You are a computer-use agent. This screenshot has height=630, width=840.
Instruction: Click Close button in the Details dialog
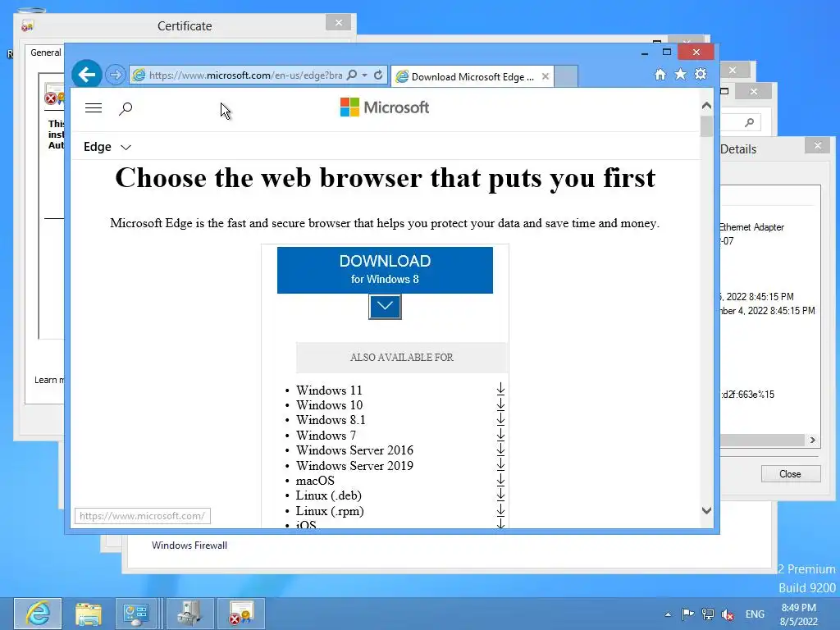tap(790, 473)
